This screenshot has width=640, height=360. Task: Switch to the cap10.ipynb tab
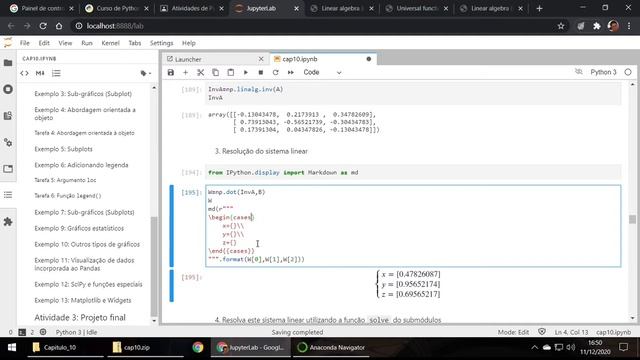[x=322, y=59]
